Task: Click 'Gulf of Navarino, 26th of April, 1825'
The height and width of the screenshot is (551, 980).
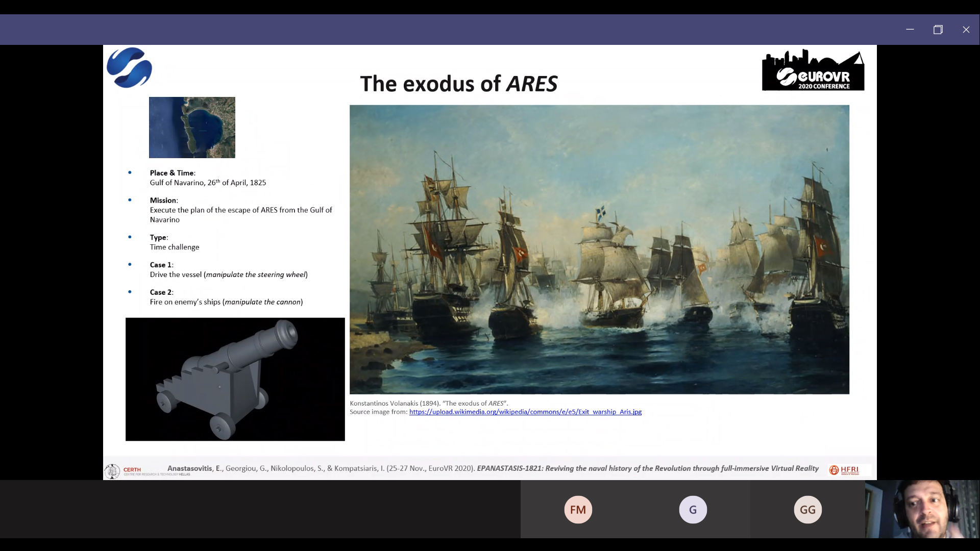Action: tap(208, 183)
